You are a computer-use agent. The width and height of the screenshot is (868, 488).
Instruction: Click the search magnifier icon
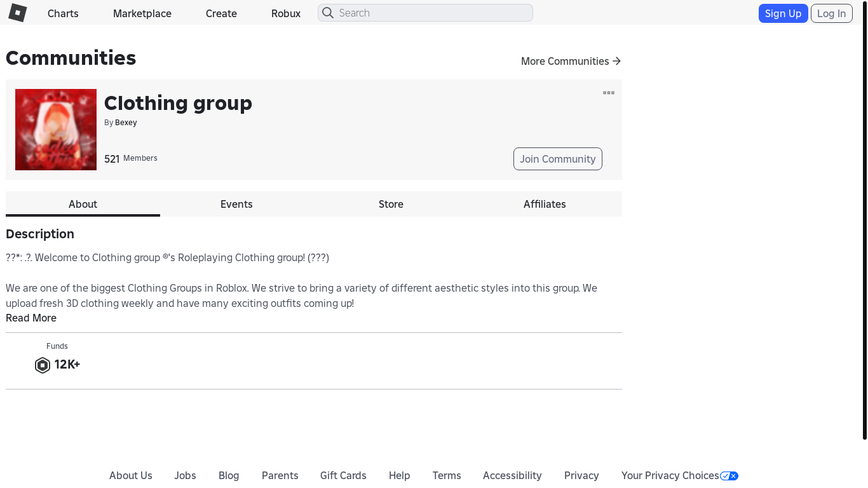pyautogui.click(x=328, y=13)
